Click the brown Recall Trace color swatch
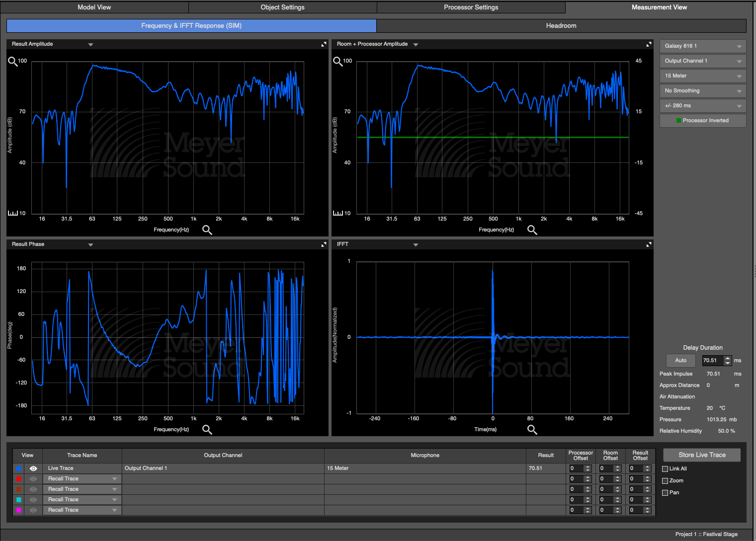 coord(19,489)
